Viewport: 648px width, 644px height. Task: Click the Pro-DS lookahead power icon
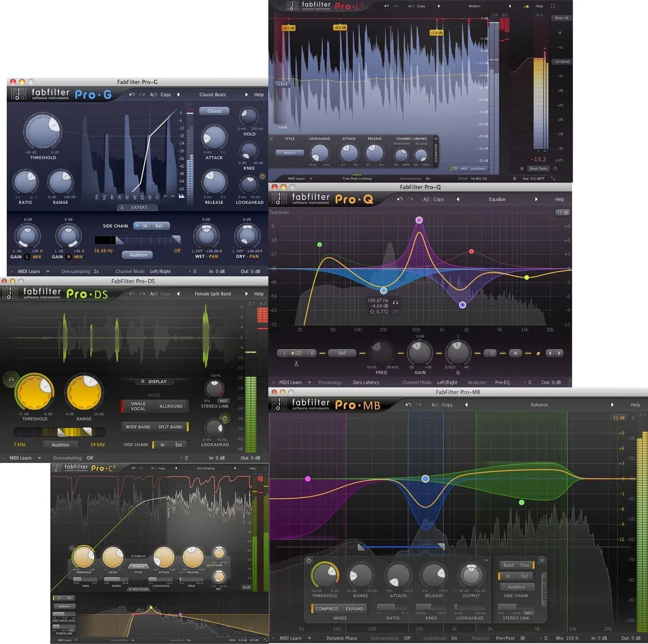225,418
